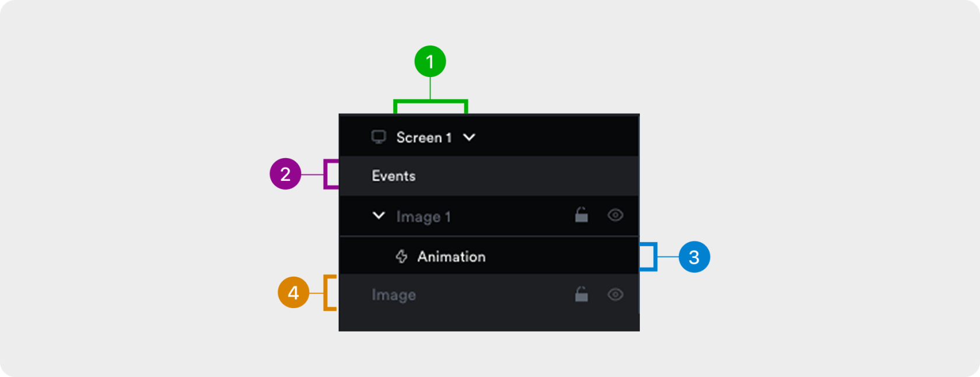
Task: Click the green bracket above Screen 1
Action: point(430,103)
